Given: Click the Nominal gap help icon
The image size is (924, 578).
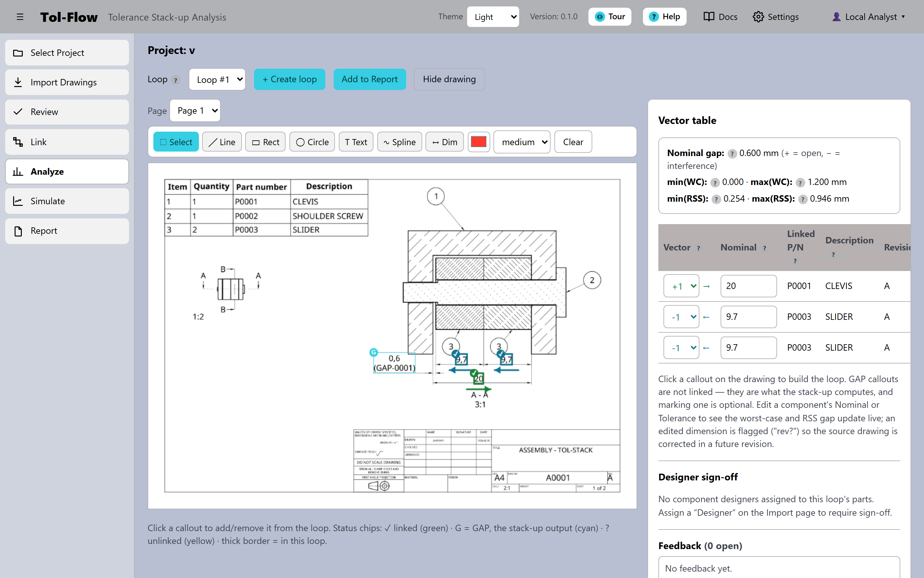Looking at the screenshot, I should (x=732, y=154).
